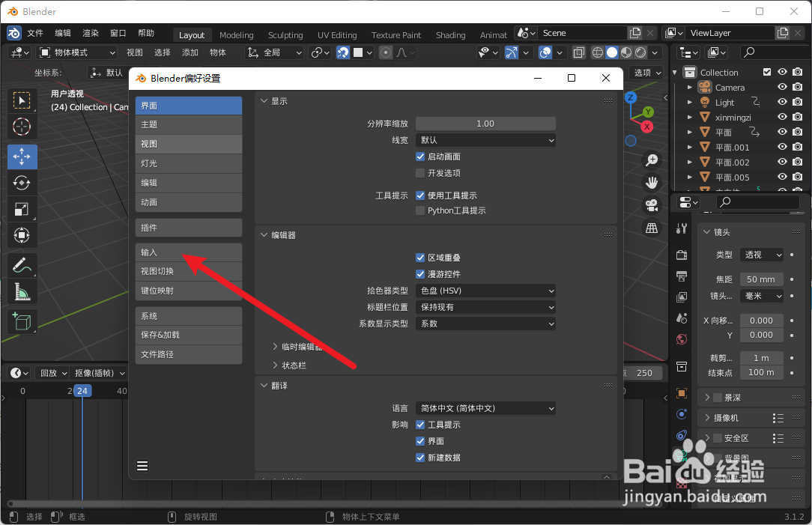Select the box select tool in left toolbar
The width and height of the screenshot is (812, 525).
22,100
